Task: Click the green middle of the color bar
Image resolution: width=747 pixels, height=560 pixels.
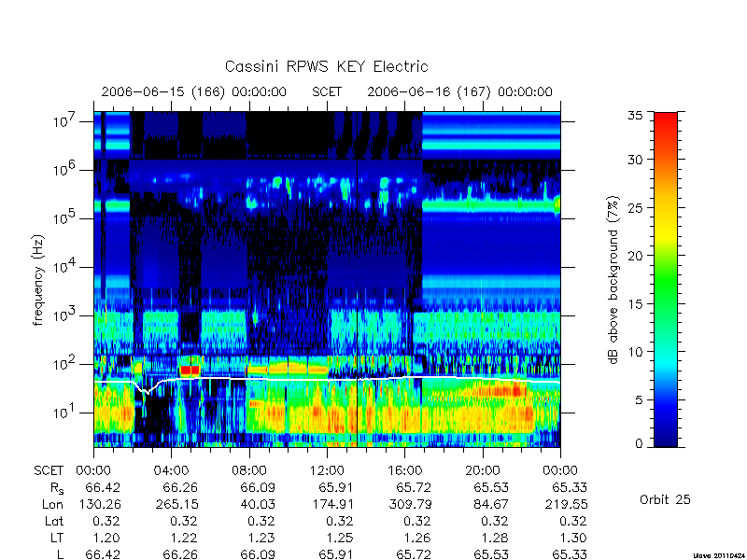Action: click(x=666, y=280)
